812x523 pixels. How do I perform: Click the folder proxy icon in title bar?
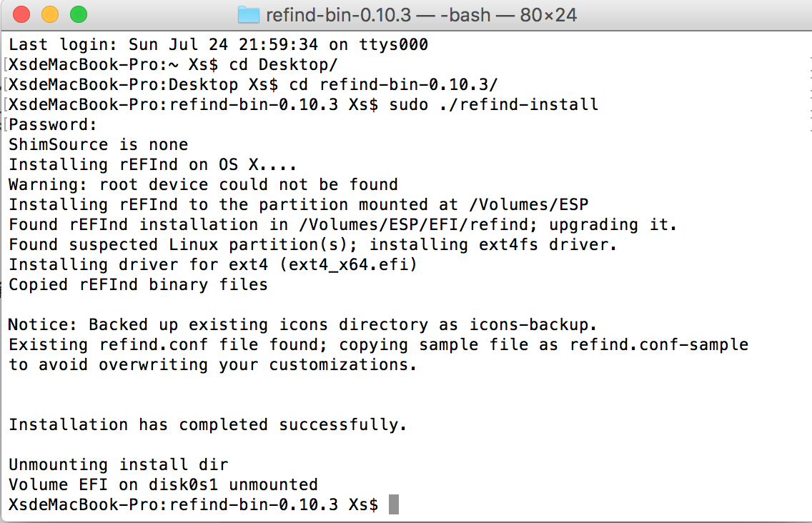248,15
